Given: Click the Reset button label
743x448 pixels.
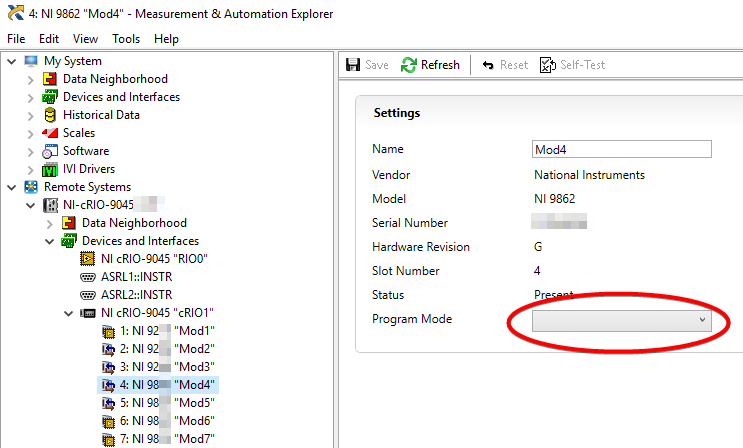Looking at the screenshot, I should coord(514,65).
